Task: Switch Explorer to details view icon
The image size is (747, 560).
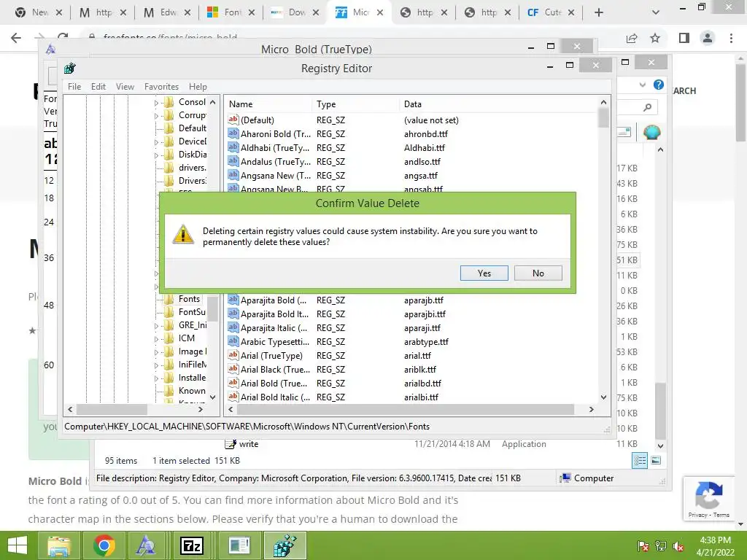Action: (x=640, y=460)
